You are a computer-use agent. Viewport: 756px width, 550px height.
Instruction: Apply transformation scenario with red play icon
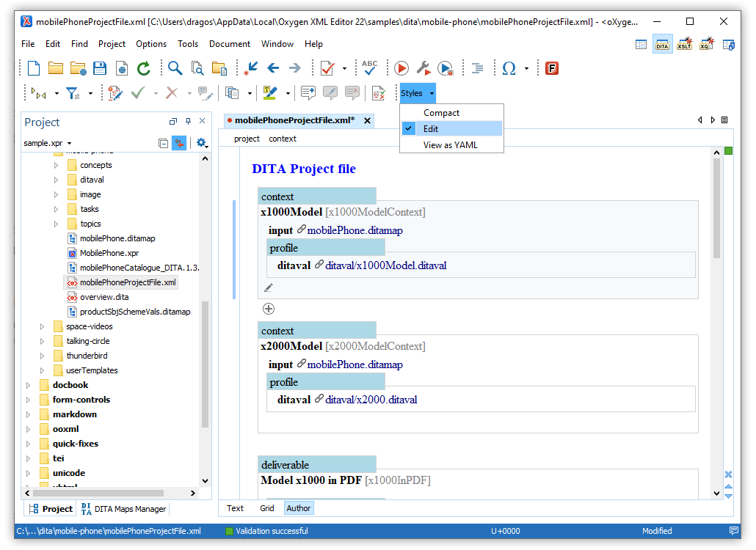[x=401, y=68]
